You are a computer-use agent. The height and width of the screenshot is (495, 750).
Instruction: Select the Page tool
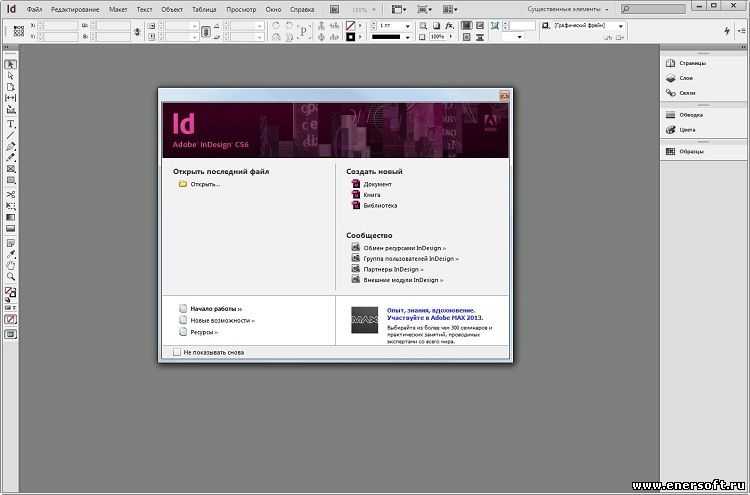10,87
